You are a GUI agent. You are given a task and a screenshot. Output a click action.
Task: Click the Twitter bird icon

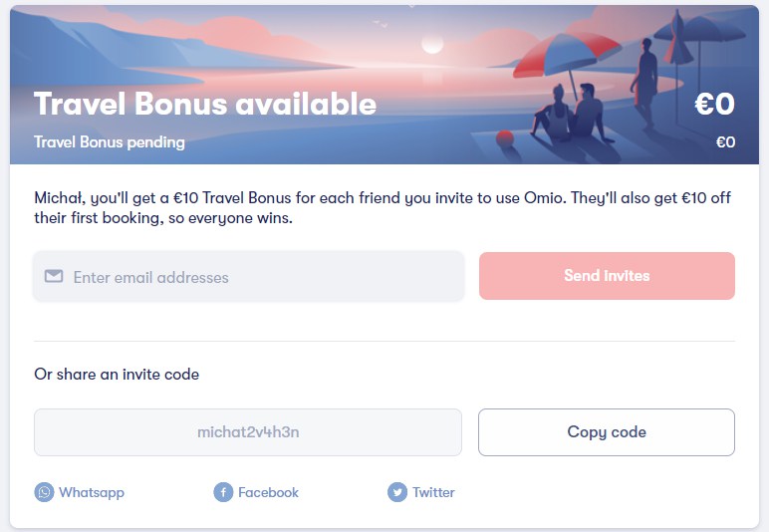point(397,492)
